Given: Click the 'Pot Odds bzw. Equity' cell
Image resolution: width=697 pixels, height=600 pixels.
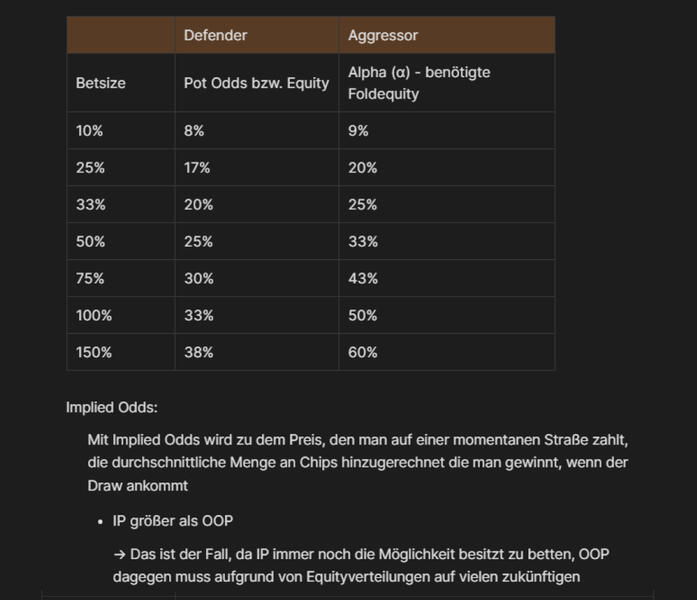Looking at the screenshot, I should pyautogui.click(x=256, y=83).
